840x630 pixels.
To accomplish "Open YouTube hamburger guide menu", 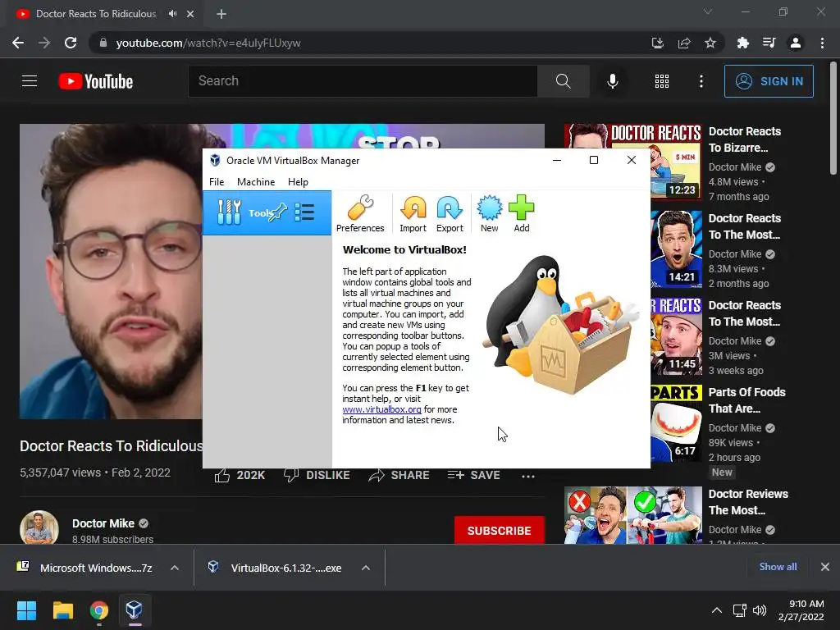I will (x=30, y=81).
